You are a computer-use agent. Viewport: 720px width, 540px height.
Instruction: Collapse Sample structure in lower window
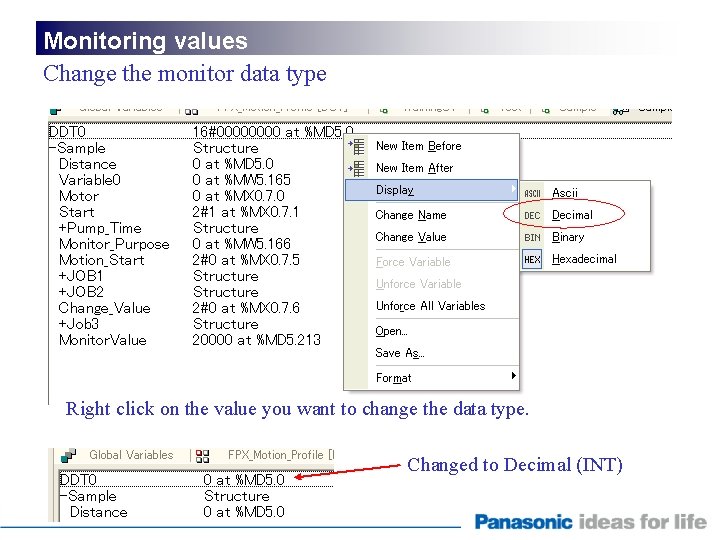click(64, 496)
